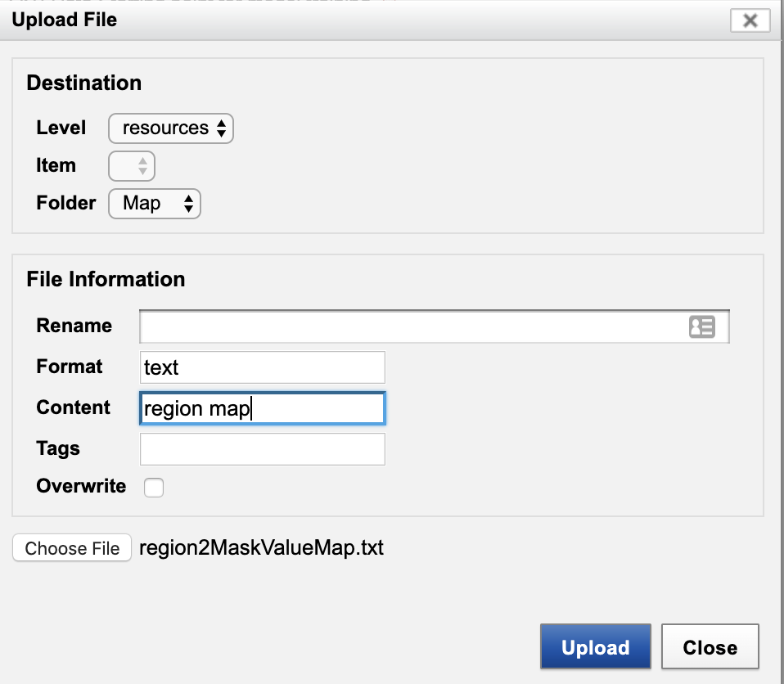Focus the Rename text field
The image size is (784, 684).
click(x=409, y=327)
